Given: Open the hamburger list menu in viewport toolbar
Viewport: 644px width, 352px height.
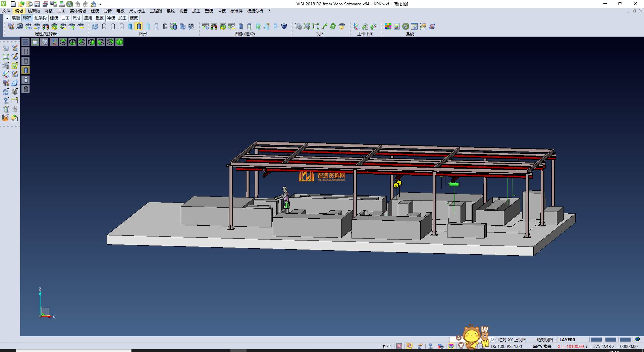Looking at the screenshot, I should (25, 42).
